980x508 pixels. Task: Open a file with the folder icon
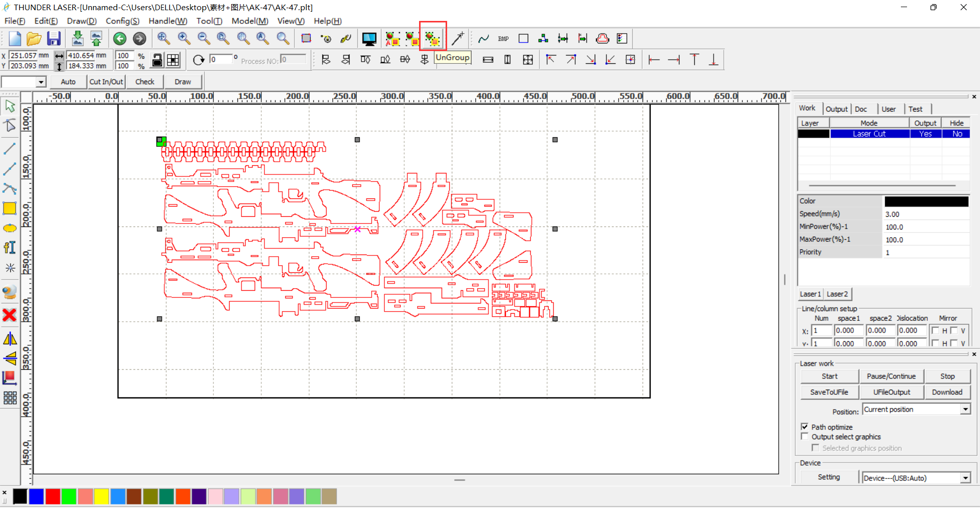pos(34,39)
